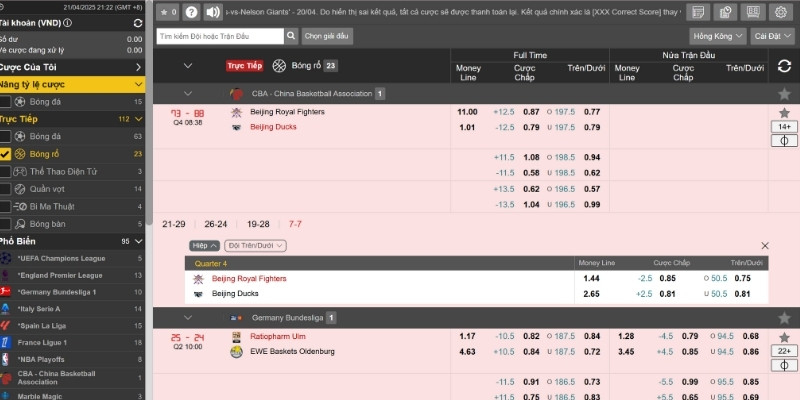Mute sound with the speaker icon
The width and height of the screenshot is (800, 400).
click(x=213, y=12)
